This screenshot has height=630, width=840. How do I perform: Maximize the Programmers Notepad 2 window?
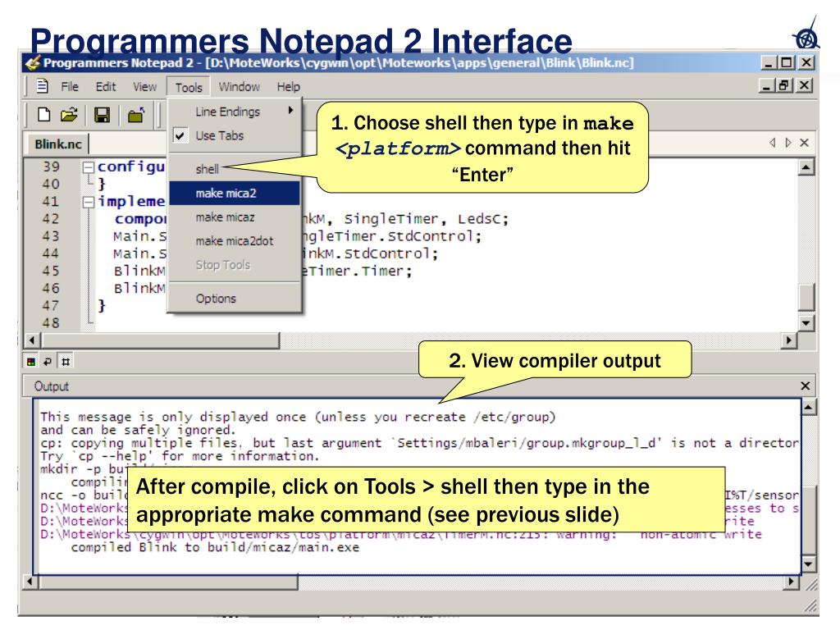click(787, 62)
